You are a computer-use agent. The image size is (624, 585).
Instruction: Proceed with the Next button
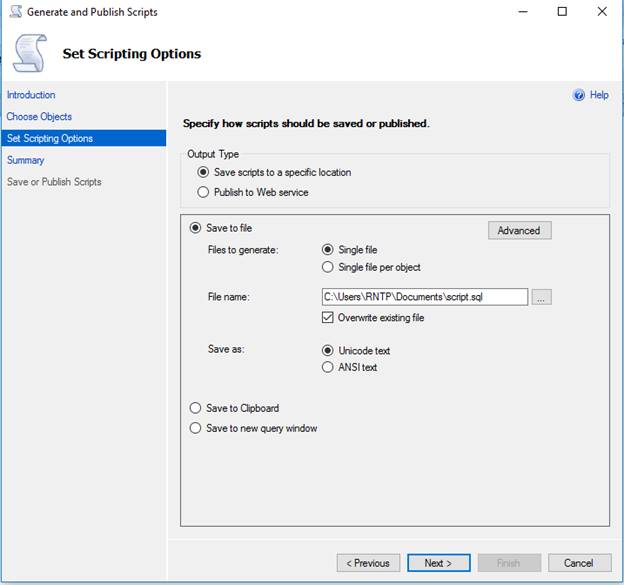click(439, 563)
